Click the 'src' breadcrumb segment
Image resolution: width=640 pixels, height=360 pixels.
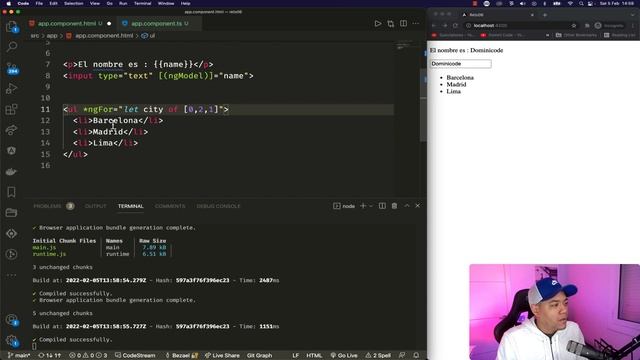[x=35, y=36]
